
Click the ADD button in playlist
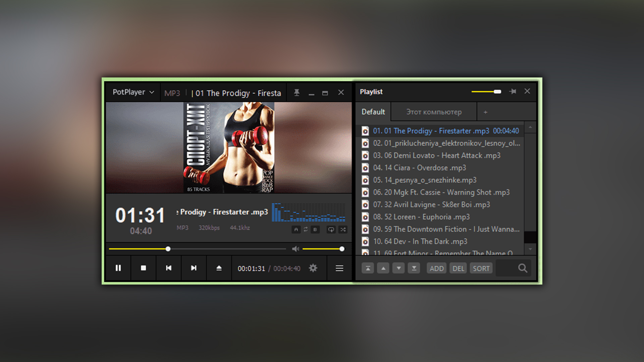[x=437, y=268]
